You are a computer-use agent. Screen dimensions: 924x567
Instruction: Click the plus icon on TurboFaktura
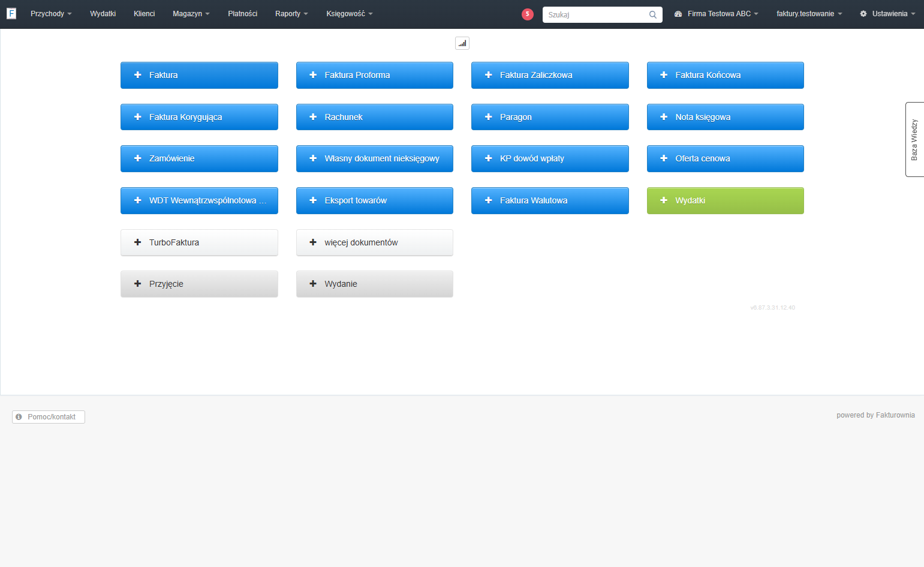[137, 242]
